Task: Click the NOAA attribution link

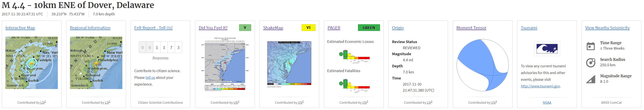Action: [x=547, y=102]
